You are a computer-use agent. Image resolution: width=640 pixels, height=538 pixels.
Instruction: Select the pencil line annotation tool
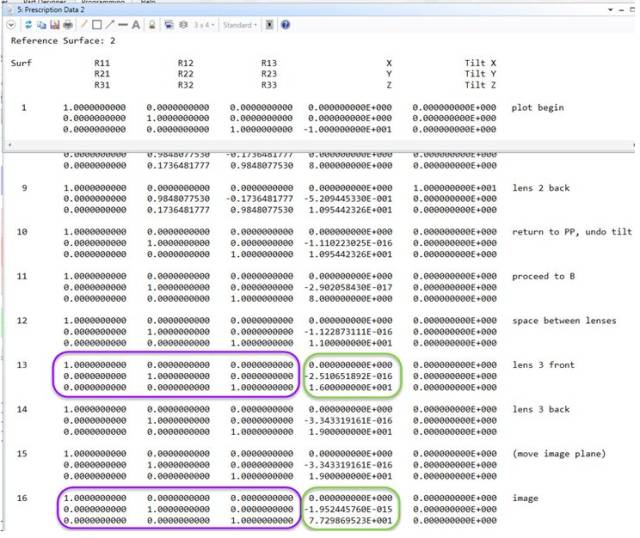(83, 24)
